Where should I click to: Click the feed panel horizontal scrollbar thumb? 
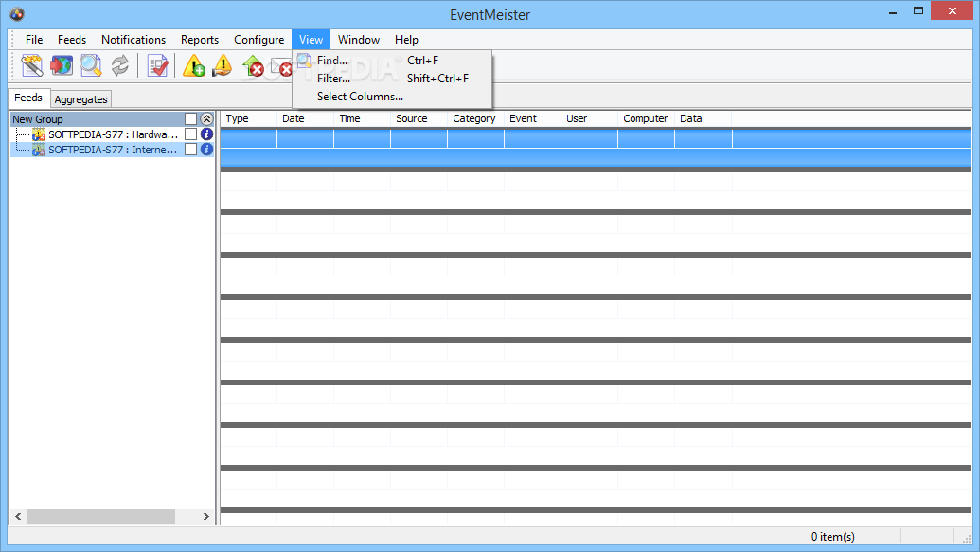[x=100, y=516]
